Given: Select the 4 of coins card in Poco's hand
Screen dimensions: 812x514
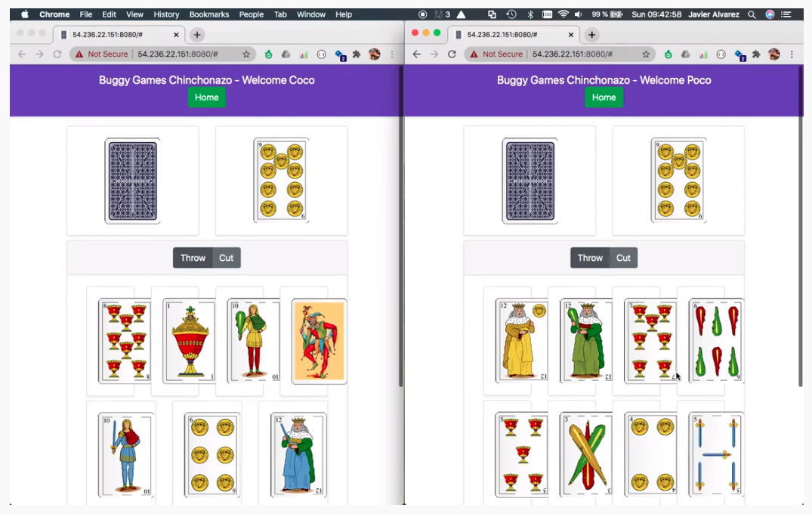Looking at the screenshot, I should (x=651, y=455).
